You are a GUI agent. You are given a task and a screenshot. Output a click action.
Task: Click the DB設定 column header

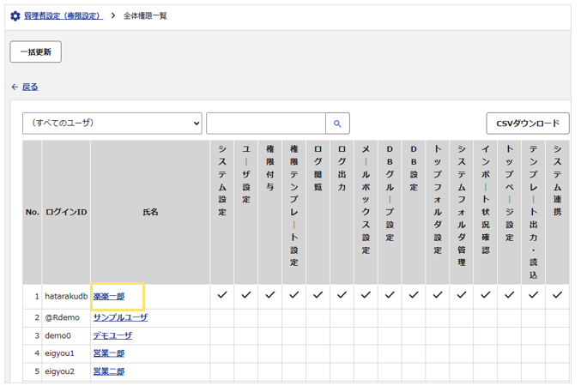coord(414,213)
